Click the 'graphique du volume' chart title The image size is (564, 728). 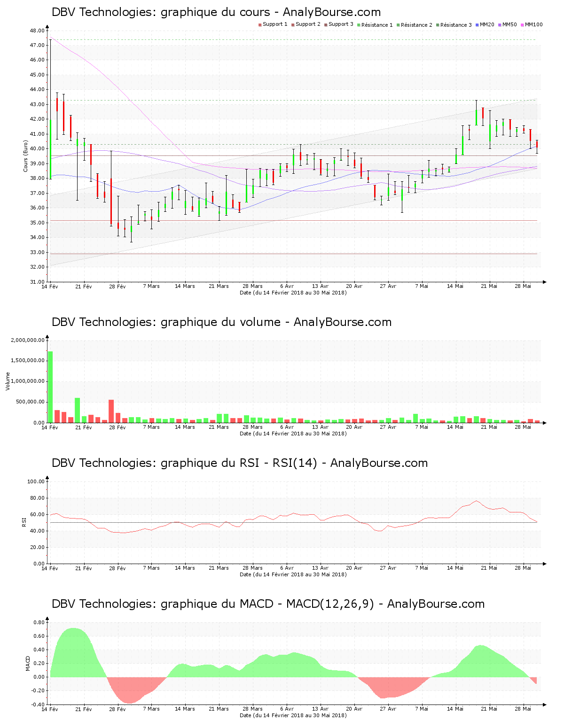pos(221,322)
